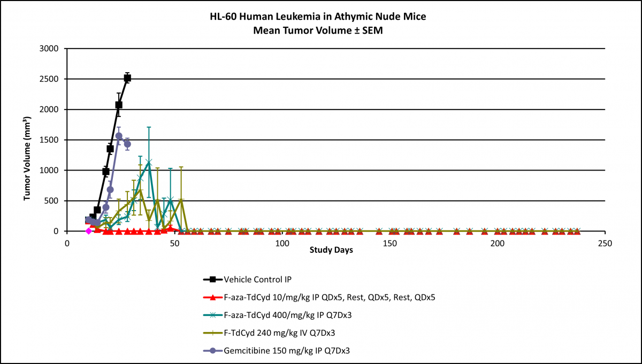Select the chart title 'HL-60 Human Leukemia in Athymic Nude Mice'
This screenshot has height=364, width=642.
[x=318, y=17]
